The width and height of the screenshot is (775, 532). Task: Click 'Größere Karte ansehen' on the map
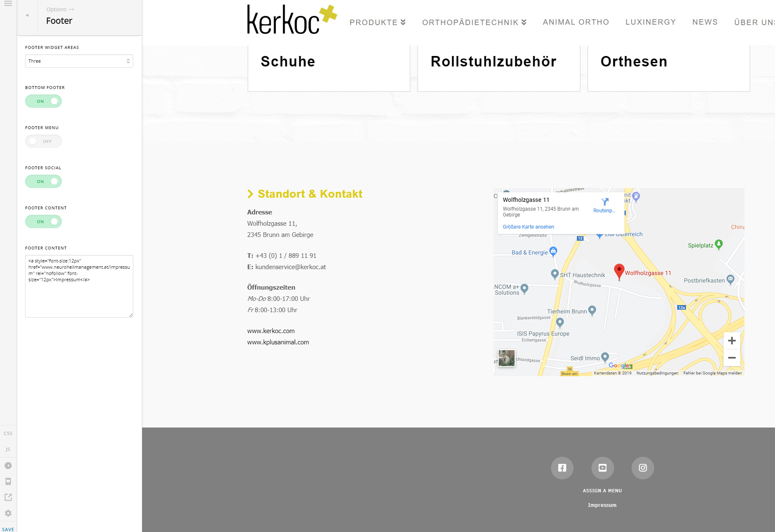click(x=528, y=227)
